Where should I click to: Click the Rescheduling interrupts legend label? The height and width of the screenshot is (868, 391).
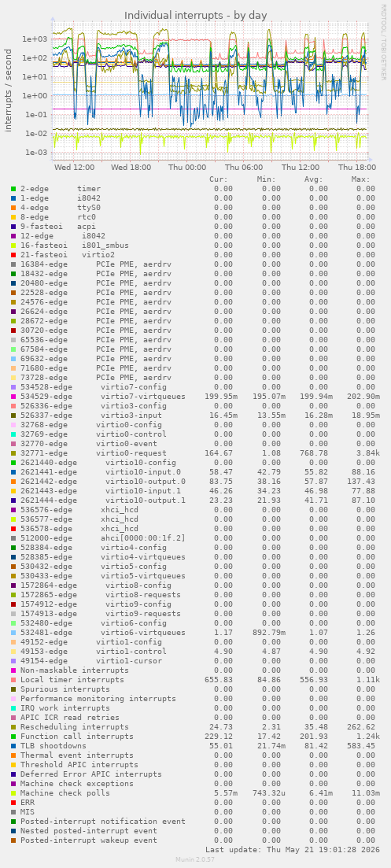(75, 727)
